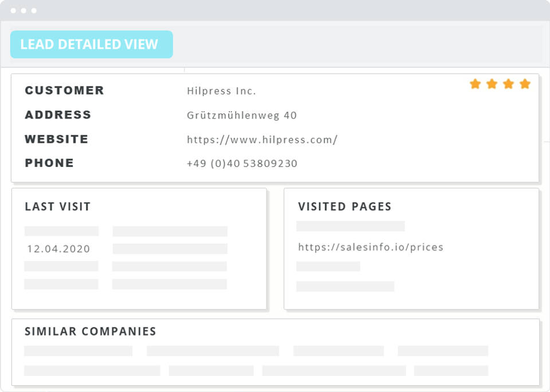This screenshot has width=550, height=392.
Task: Select the last visit date 12.04.2020
Action: (58, 249)
